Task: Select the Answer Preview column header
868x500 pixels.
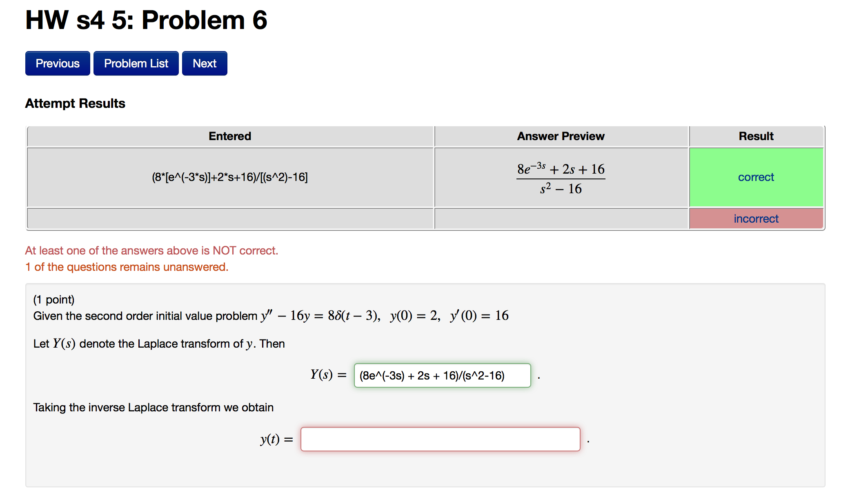Action: (561, 136)
